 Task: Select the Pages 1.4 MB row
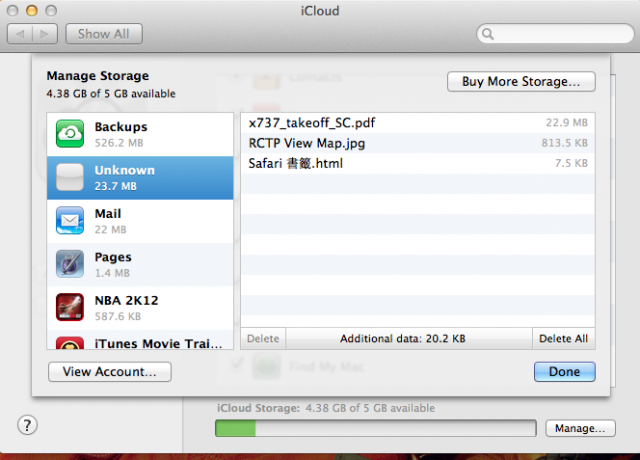coord(140,264)
